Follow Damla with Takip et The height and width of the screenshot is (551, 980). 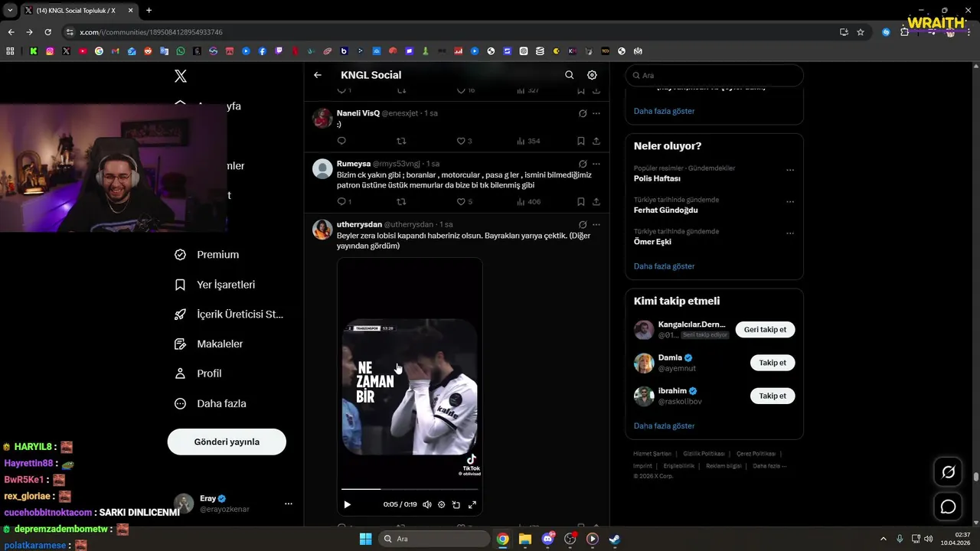[773, 363]
